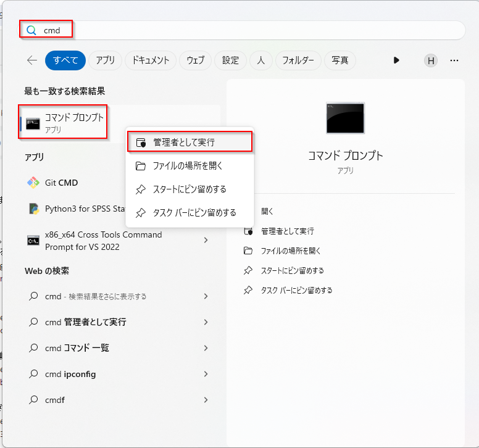
Task: Click pin icon beside スタートにピン留めする in context menu
Action: click(x=141, y=189)
